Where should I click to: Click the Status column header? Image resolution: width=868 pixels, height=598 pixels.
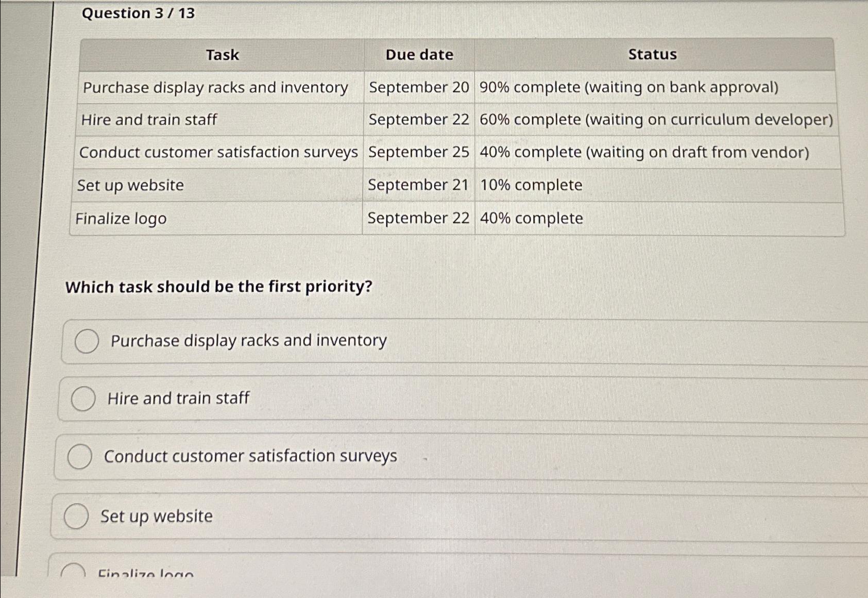pyautogui.click(x=652, y=55)
